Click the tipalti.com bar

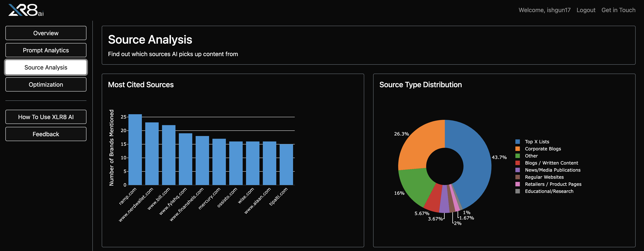click(x=286, y=164)
